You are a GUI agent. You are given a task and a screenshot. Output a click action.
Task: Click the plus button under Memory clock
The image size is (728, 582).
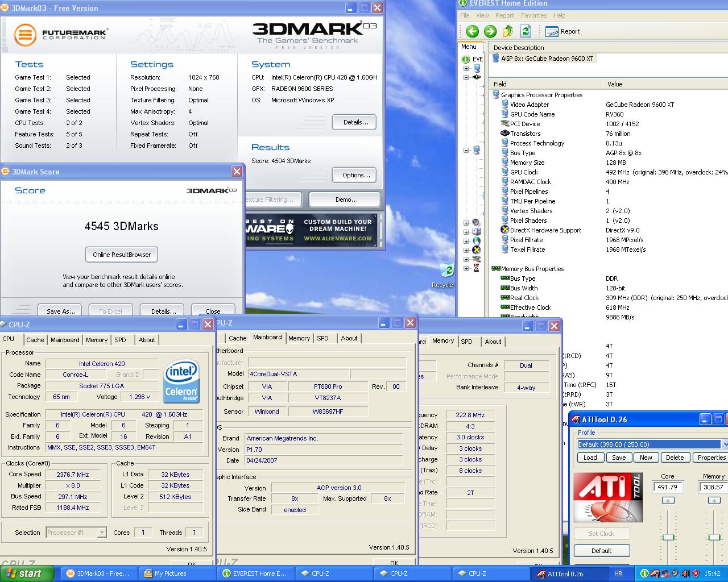(714, 501)
